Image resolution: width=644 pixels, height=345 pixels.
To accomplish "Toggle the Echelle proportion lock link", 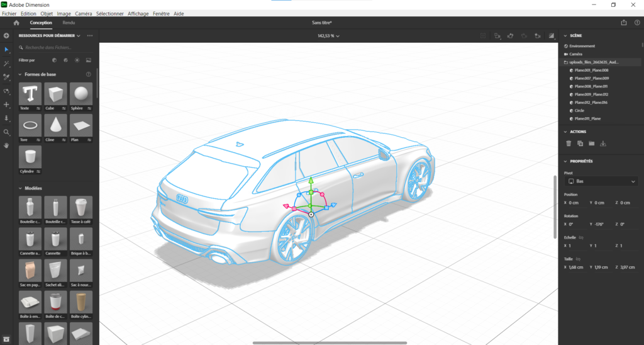I will pos(581,238).
